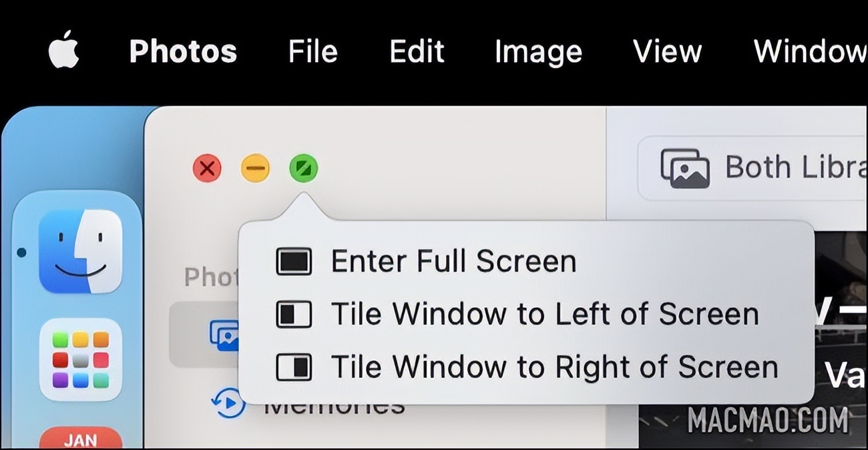
Task: Launch Finder from the Dock
Action: [x=80, y=252]
